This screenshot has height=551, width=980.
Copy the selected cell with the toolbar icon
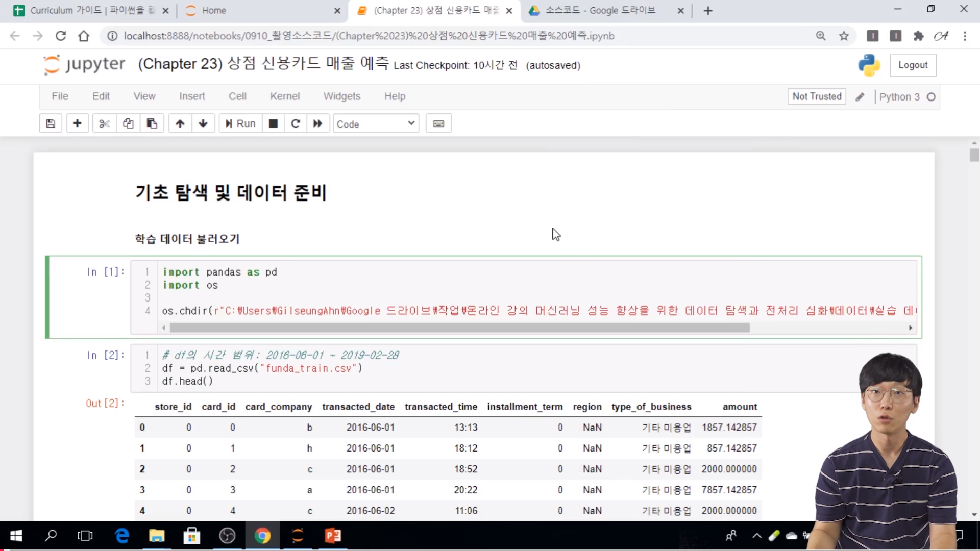[x=128, y=123]
